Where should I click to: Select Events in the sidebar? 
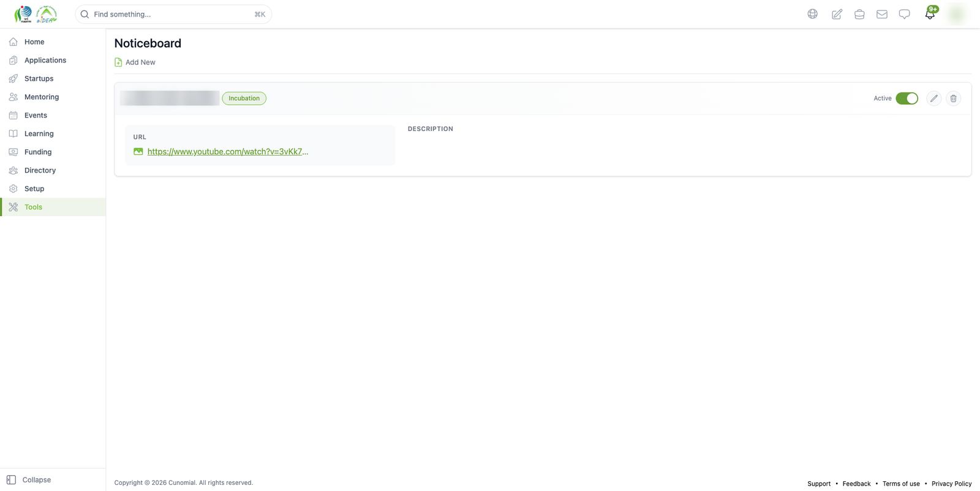pos(53,115)
